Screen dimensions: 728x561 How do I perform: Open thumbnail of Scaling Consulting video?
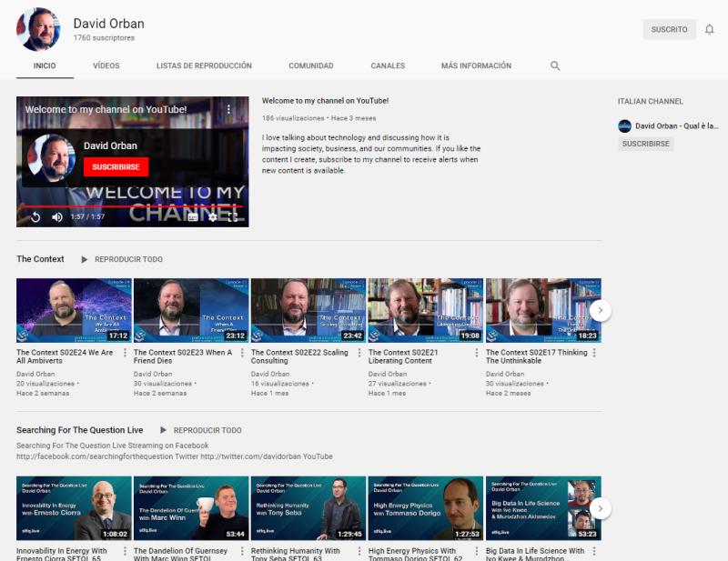pos(308,310)
